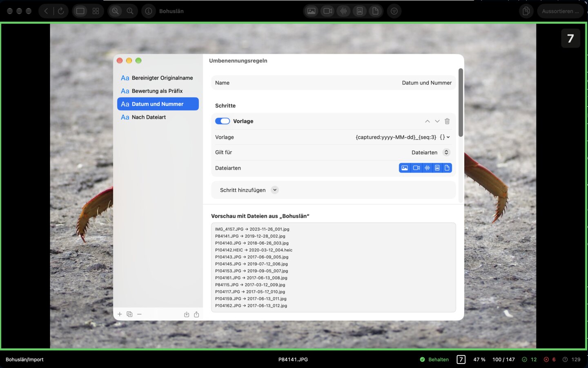Select the Bereinigter Originalname rule
Image resolution: width=588 pixels, height=368 pixels.
158,78
